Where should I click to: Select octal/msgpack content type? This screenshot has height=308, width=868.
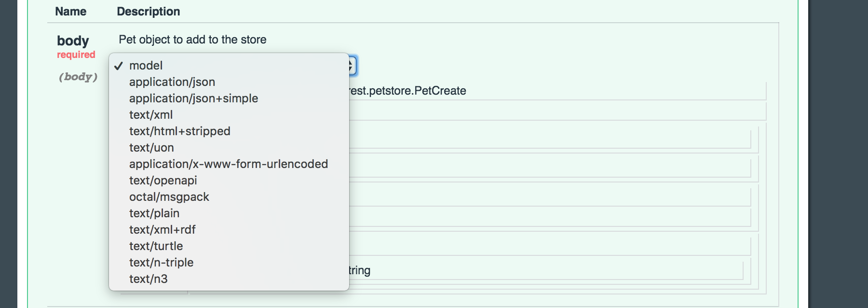click(x=169, y=197)
